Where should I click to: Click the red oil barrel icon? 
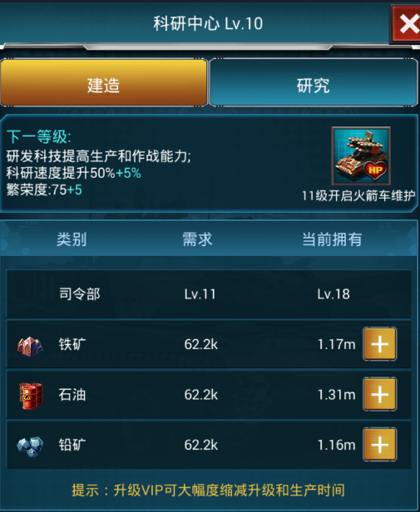pos(31,396)
